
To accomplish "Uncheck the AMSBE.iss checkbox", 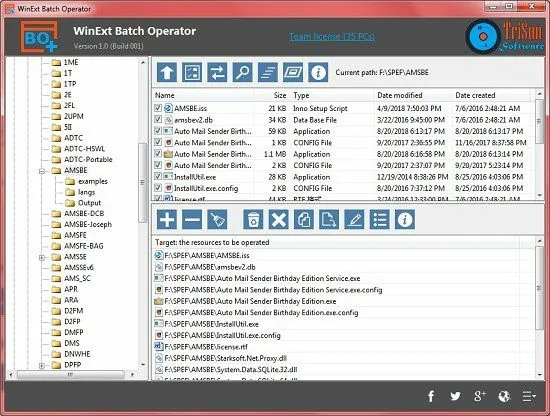I will (158, 108).
